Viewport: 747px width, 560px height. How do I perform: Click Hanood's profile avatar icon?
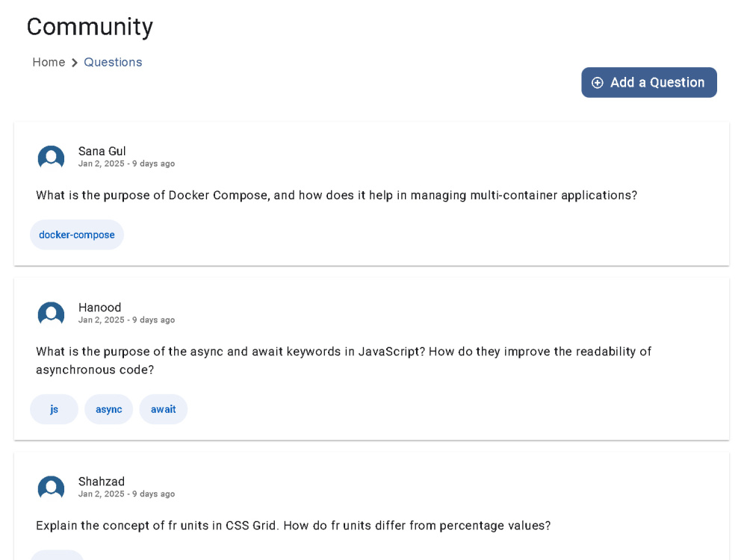point(51,313)
